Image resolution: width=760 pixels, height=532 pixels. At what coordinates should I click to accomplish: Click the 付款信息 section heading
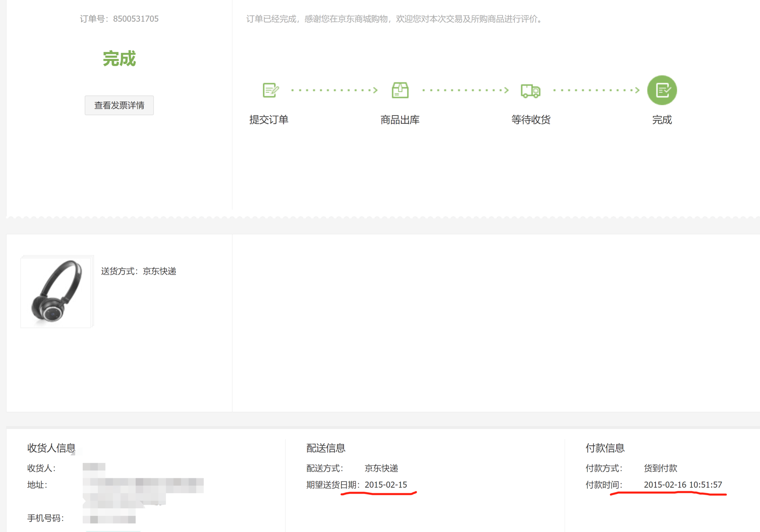pos(605,448)
